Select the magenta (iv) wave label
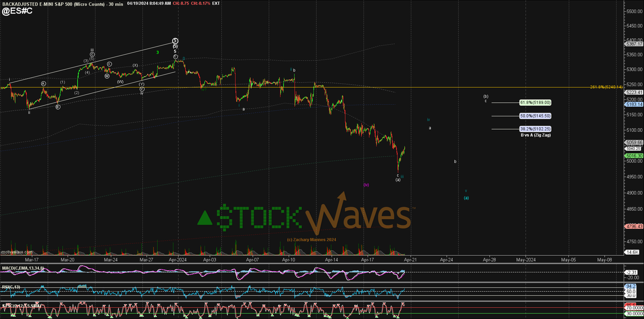The height and width of the screenshot is (319, 644). (366, 184)
